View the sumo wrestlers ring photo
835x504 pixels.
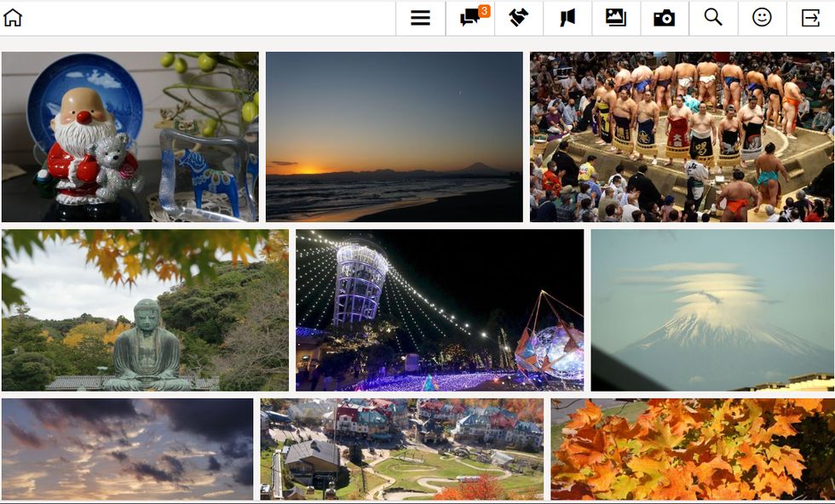(x=682, y=137)
